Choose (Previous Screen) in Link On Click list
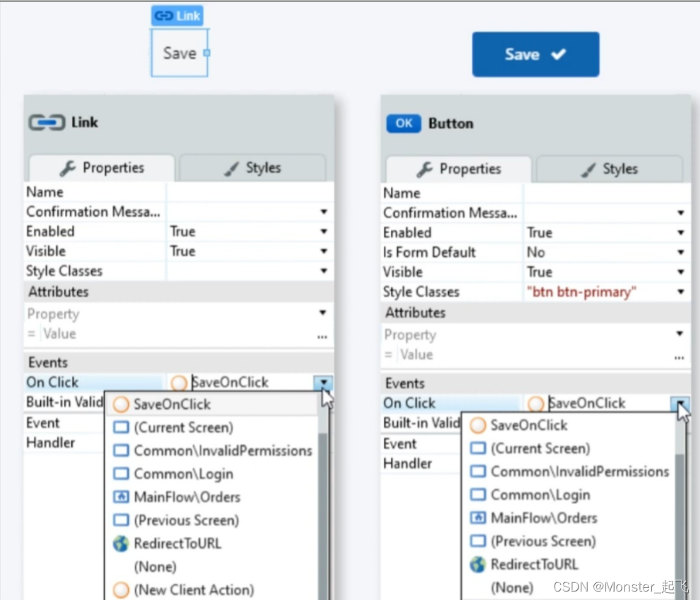The width and height of the screenshot is (700, 600). [212, 520]
